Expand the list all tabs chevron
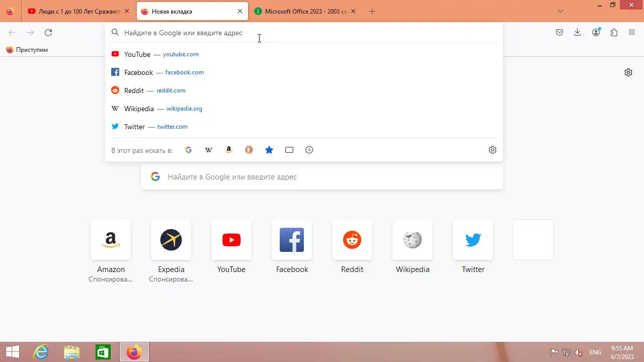This screenshot has width=644, height=362. click(560, 11)
